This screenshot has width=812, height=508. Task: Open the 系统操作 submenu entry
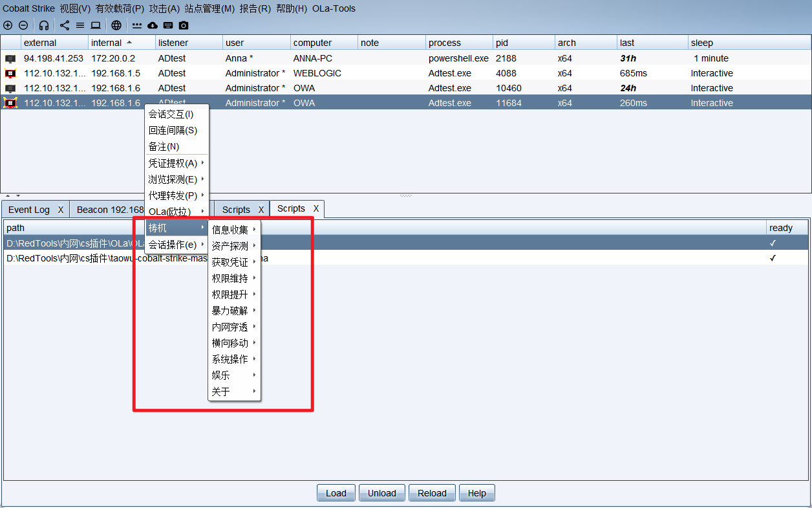pyautogui.click(x=234, y=359)
